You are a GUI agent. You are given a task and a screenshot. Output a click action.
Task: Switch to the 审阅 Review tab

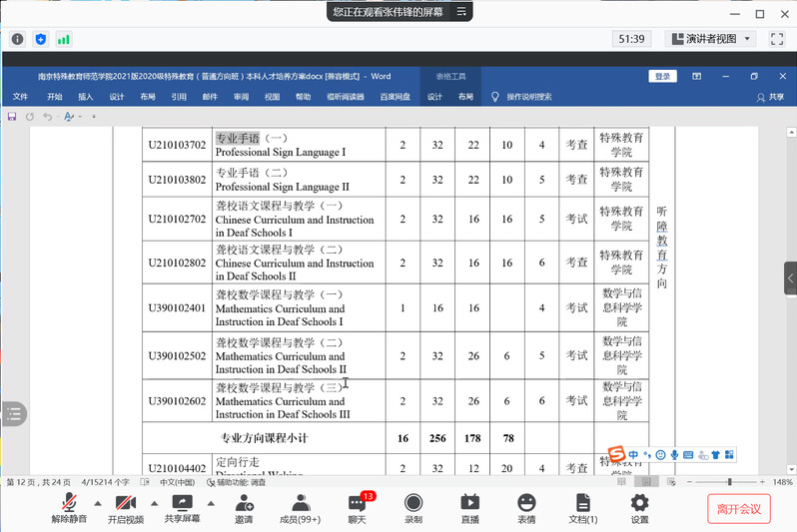(x=241, y=97)
